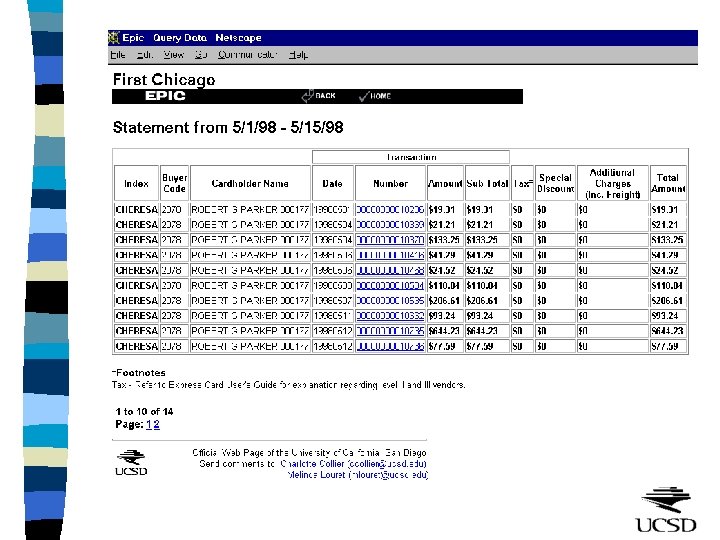Open the Edit menu
Viewport: 720px width, 540px height.
pyautogui.click(x=145, y=55)
